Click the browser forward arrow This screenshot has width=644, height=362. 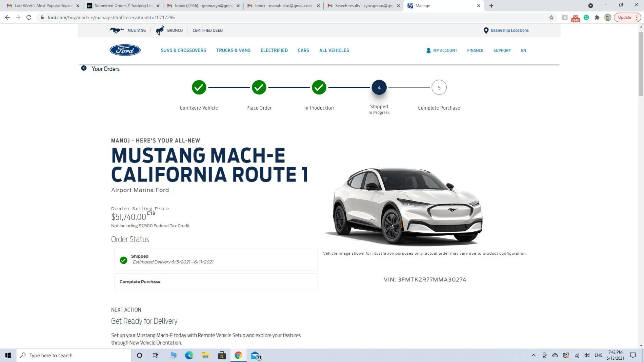point(18,17)
